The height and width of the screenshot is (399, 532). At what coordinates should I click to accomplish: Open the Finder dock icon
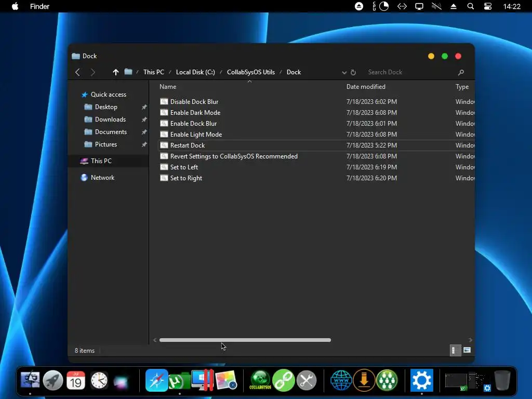click(30, 380)
